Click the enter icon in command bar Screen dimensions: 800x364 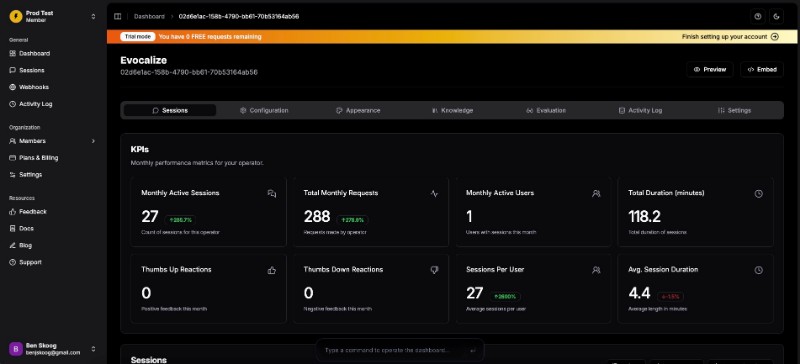pos(473,350)
